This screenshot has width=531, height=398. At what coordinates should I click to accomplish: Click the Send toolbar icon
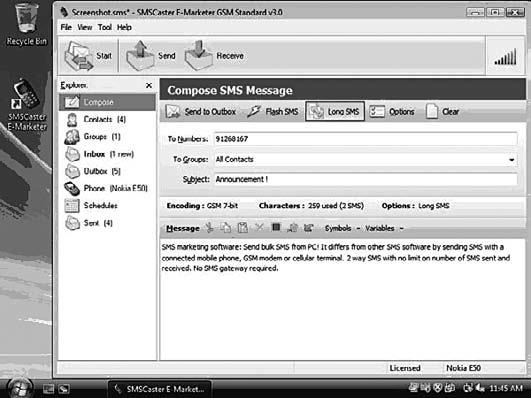(140, 55)
